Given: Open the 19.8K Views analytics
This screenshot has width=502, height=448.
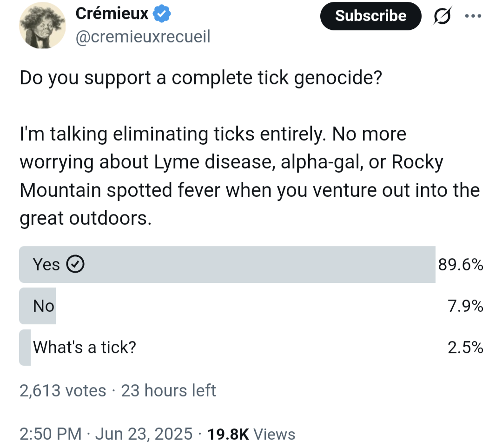Looking at the screenshot, I should click(x=251, y=434).
